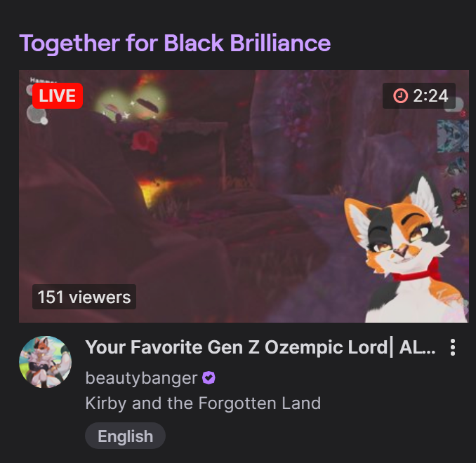Open the three-dot stream options menu

point(453,347)
